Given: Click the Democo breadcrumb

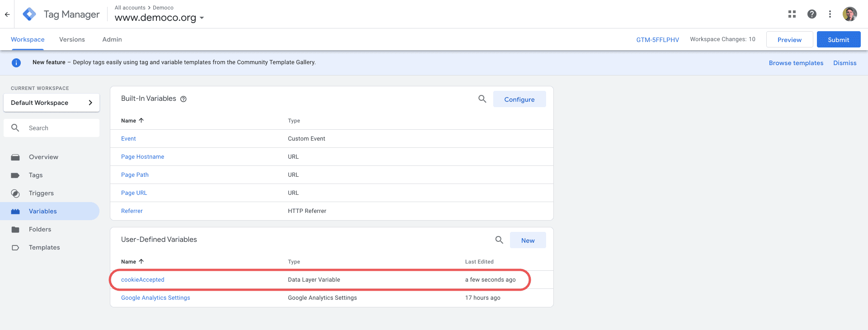Looking at the screenshot, I should pyautogui.click(x=163, y=8).
